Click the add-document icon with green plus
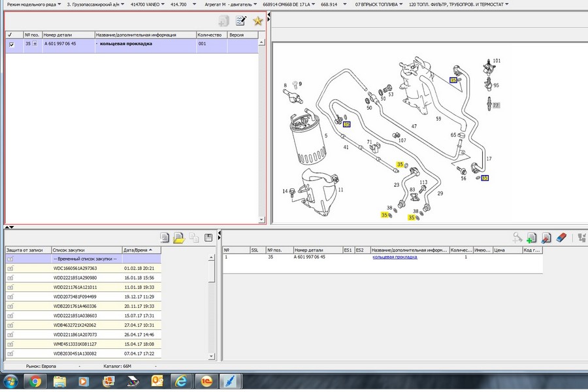This screenshot has height=392, width=588. point(531,238)
